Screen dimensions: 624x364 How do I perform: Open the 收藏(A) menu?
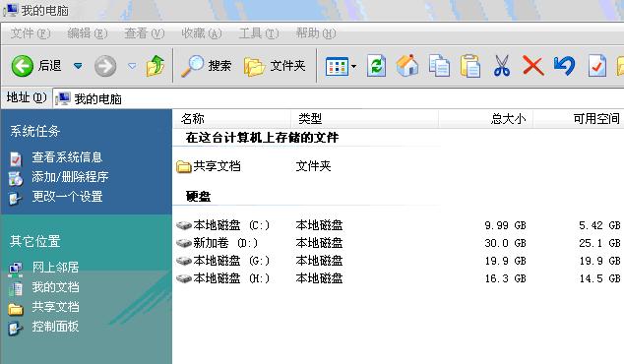(x=202, y=33)
